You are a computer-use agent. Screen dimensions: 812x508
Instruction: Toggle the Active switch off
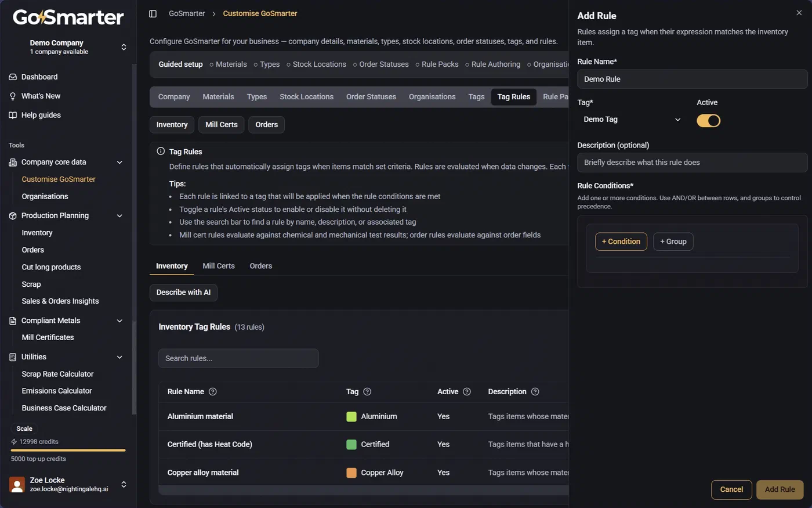click(708, 120)
